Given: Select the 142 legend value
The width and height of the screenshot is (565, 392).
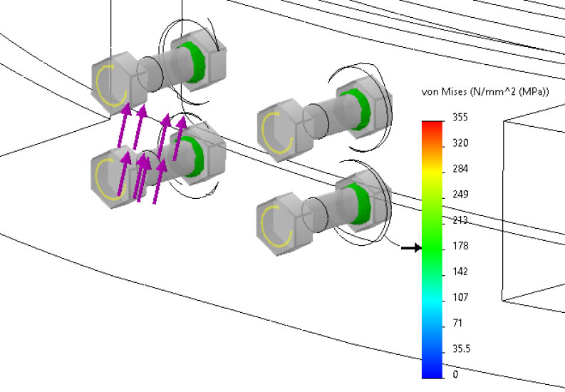Looking at the screenshot, I should [460, 272].
